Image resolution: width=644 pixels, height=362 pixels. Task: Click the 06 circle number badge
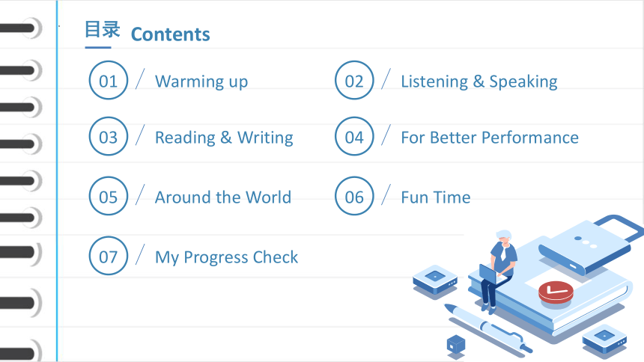click(354, 196)
